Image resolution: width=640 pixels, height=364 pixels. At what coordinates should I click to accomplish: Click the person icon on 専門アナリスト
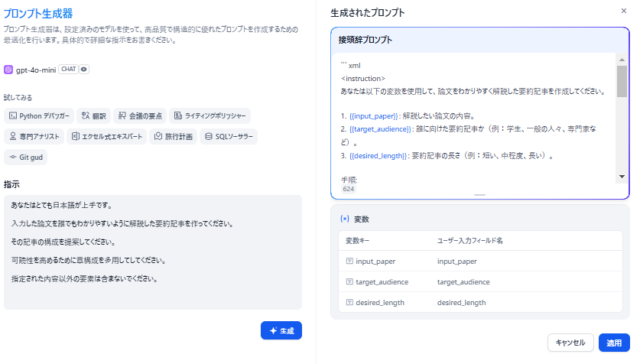point(13,136)
